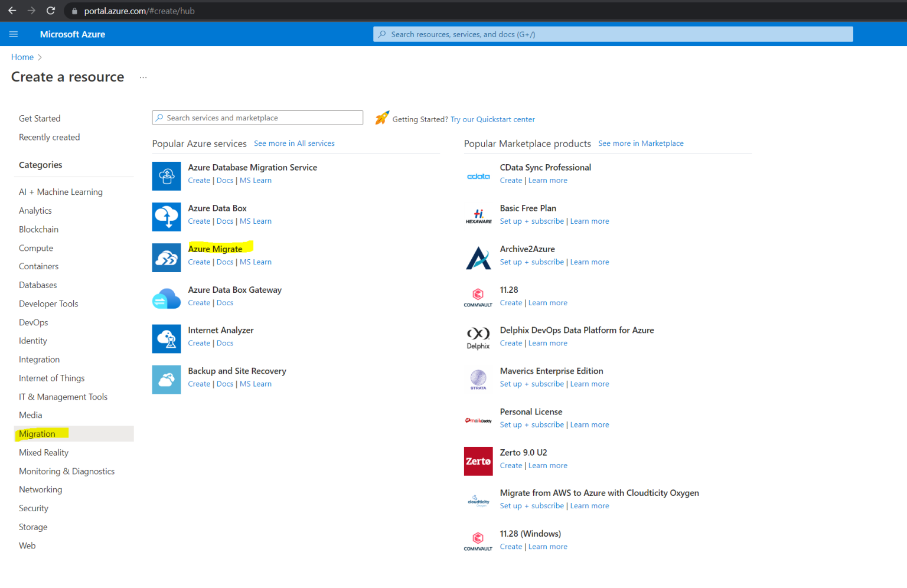This screenshot has height=588, width=907.
Task: Select the Internet Analyzer icon
Action: click(x=166, y=339)
